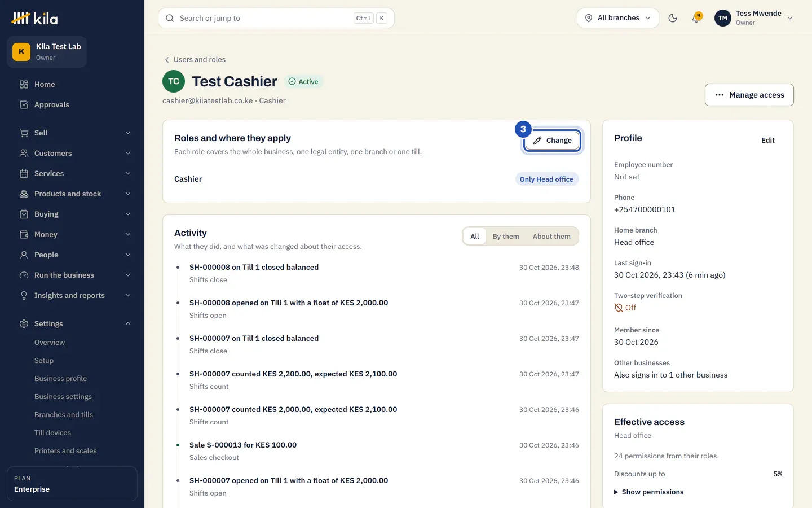
Task: Open Branches and tills settings page
Action: click(x=64, y=414)
